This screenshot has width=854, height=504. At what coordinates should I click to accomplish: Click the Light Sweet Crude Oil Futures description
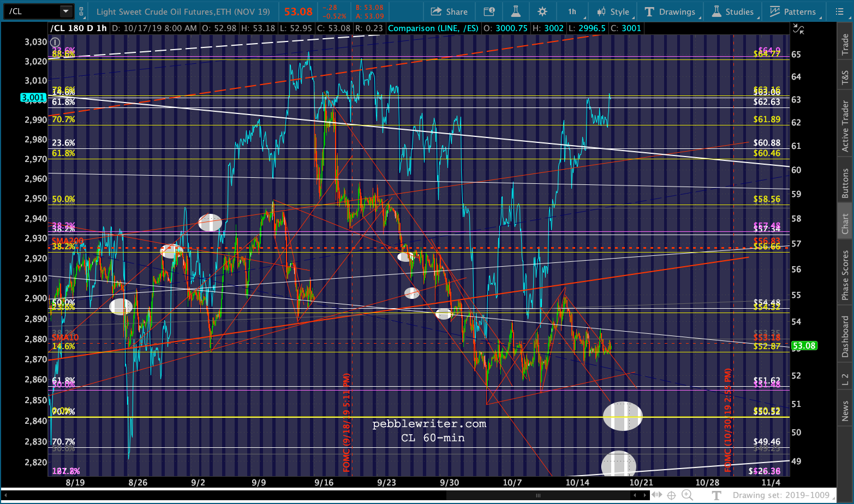click(183, 11)
